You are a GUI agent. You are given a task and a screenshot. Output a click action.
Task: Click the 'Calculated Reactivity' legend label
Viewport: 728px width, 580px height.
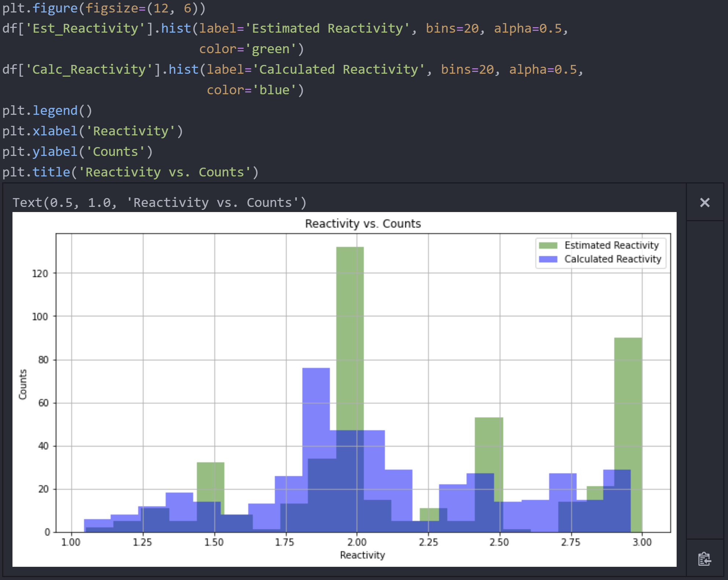[612, 259]
